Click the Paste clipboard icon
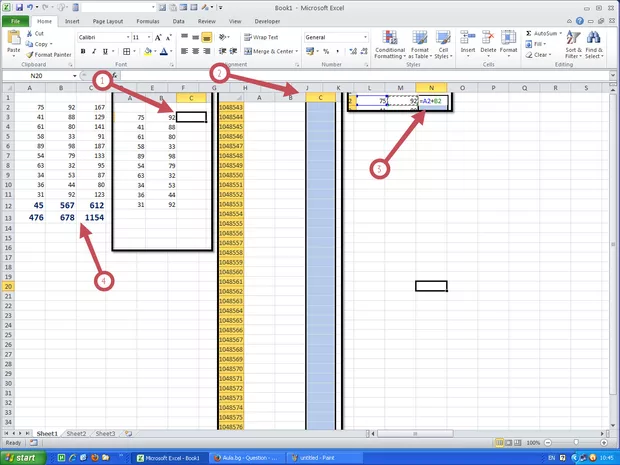Screen dimensions: 620x465 14,38
